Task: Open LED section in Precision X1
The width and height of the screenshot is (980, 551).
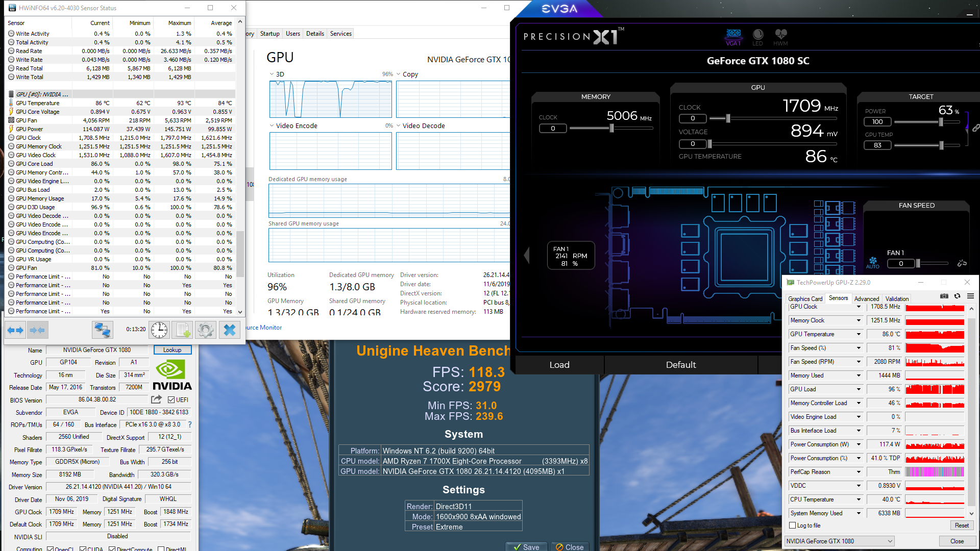Action: tap(758, 37)
